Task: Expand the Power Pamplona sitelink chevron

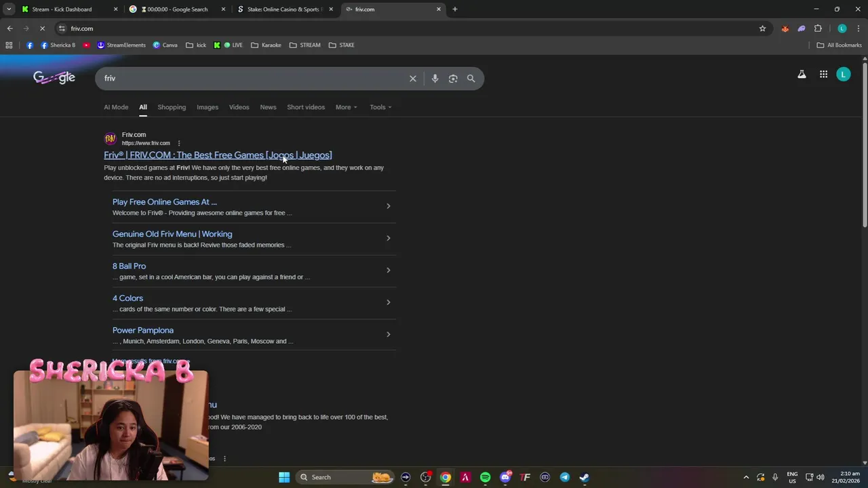Action: 388,334
